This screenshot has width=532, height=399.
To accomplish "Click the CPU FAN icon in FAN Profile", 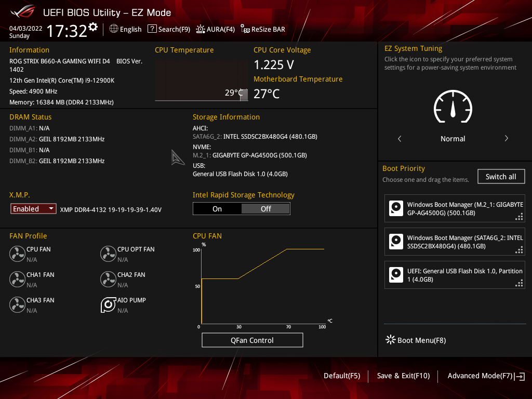I will pos(17,254).
